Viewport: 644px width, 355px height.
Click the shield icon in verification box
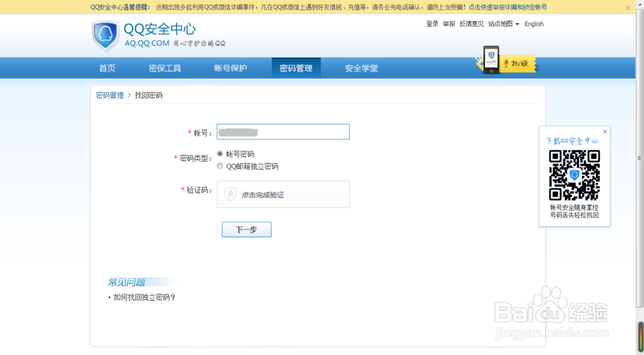point(231,195)
